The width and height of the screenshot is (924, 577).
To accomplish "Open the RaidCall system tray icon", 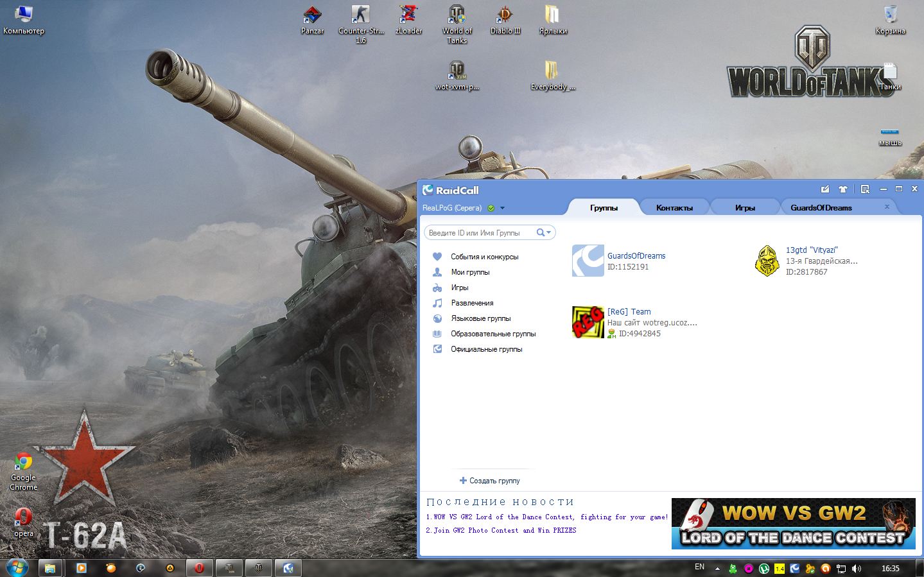I will point(795,568).
